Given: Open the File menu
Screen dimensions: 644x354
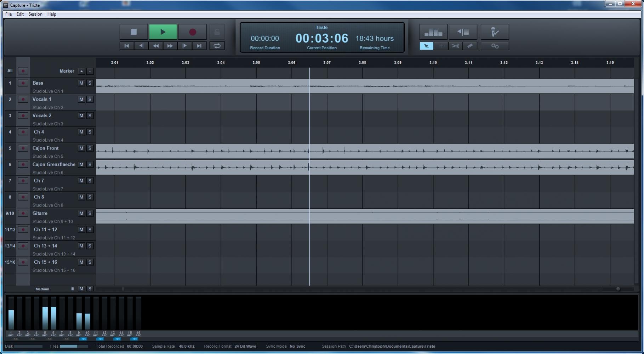Looking at the screenshot, I should (8, 14).
